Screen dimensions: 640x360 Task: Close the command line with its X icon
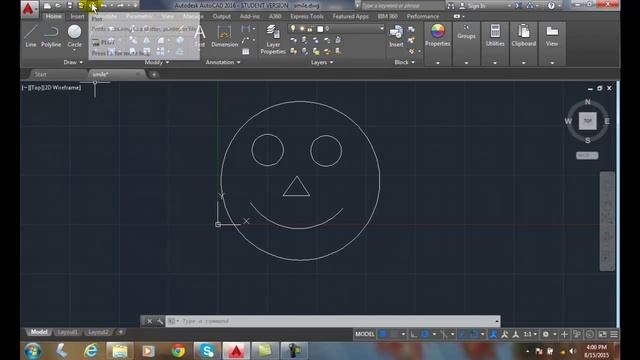tap(149, 321)
